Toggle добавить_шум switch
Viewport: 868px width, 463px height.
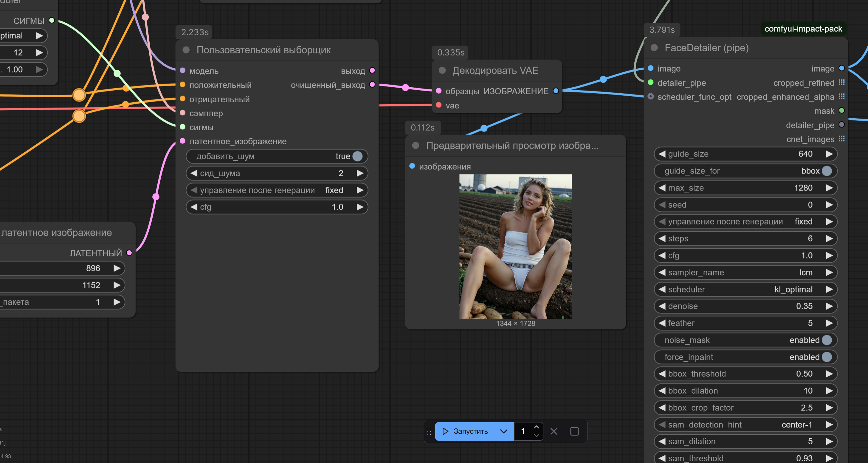pyautogui.click(x=357, y=156)
